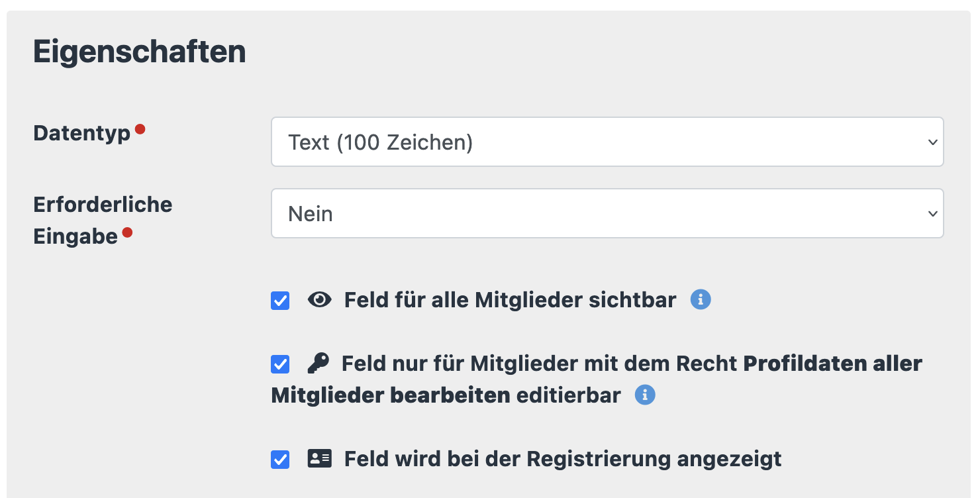Image resolution: width=980 pixels, height=498 pixels.
Task: Click the ID card registration icon
Action: (x=320, y=458)
